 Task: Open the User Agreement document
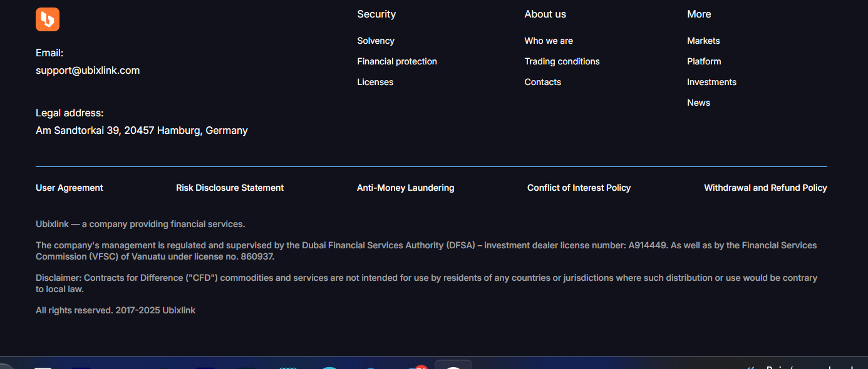coord(70,188)
